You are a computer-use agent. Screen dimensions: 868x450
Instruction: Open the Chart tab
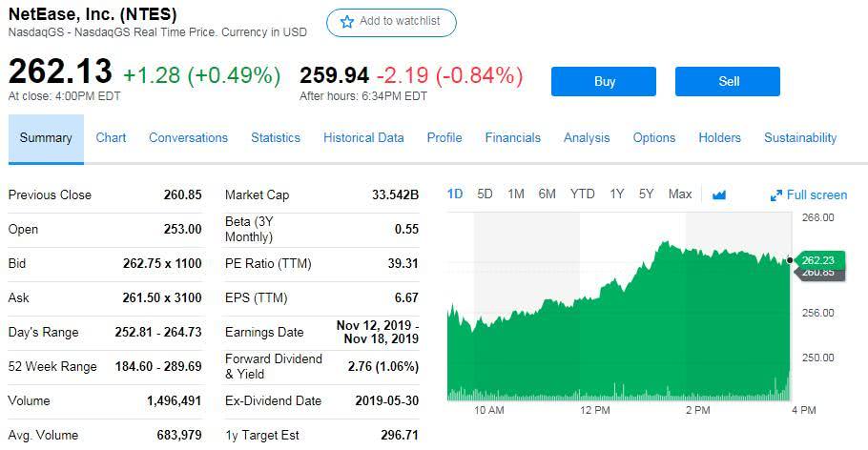[111, 137]
